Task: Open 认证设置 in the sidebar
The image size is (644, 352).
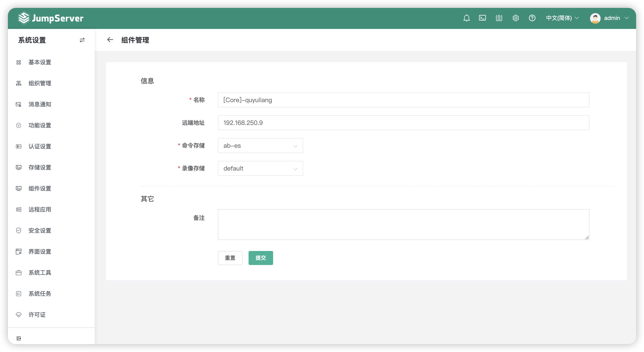Action: click(40, 146)
